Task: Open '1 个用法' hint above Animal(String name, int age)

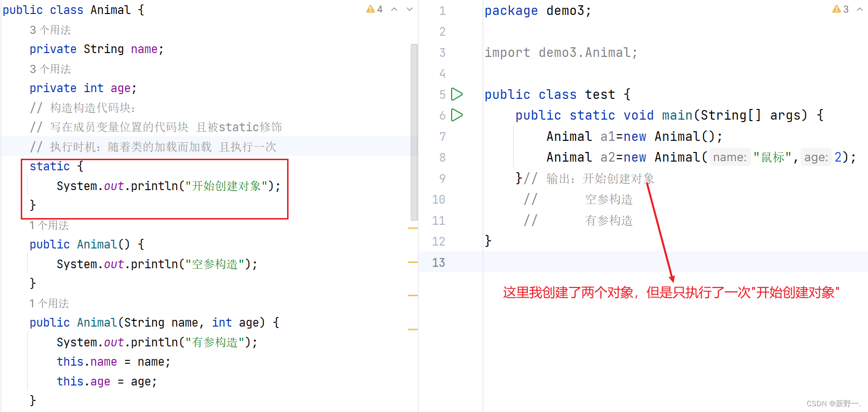Action: 49,303
